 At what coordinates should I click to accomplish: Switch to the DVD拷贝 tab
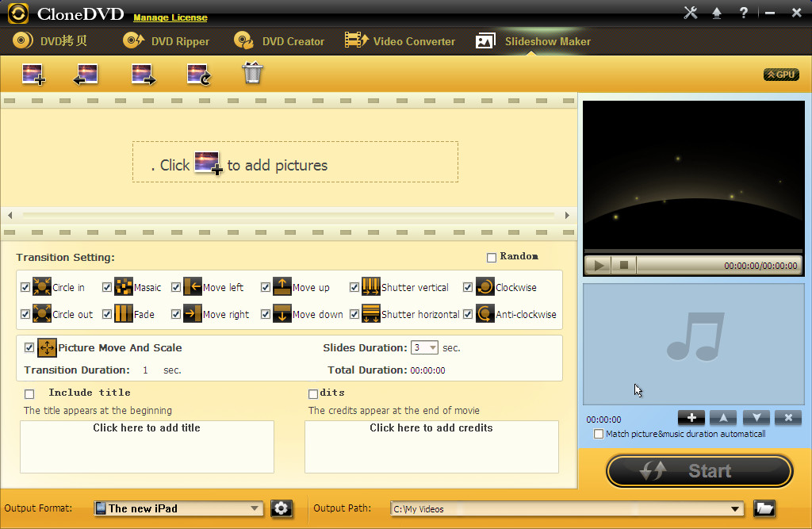tap(50, 41)
